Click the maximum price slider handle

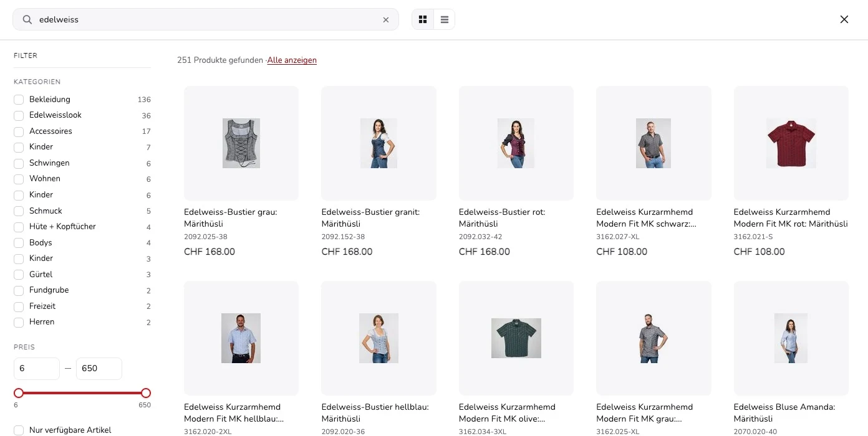coord(146,393)
